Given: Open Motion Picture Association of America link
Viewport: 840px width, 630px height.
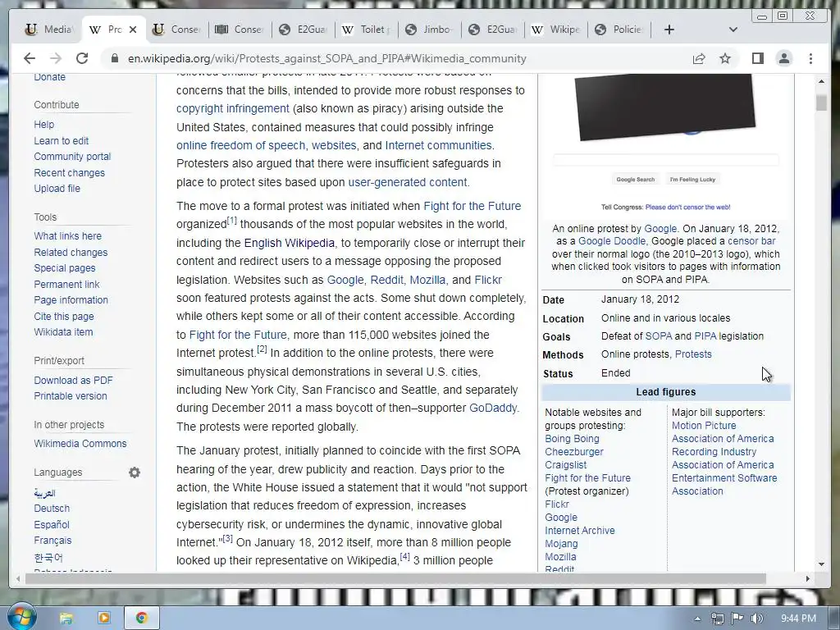Looking at the screenshot, I should click(x=723, y=432).
